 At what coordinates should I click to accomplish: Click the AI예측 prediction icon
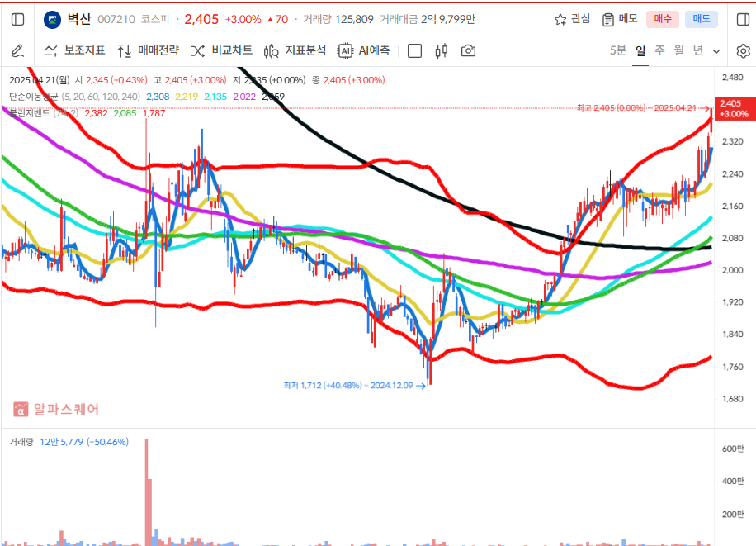click(x=363, y=51)
